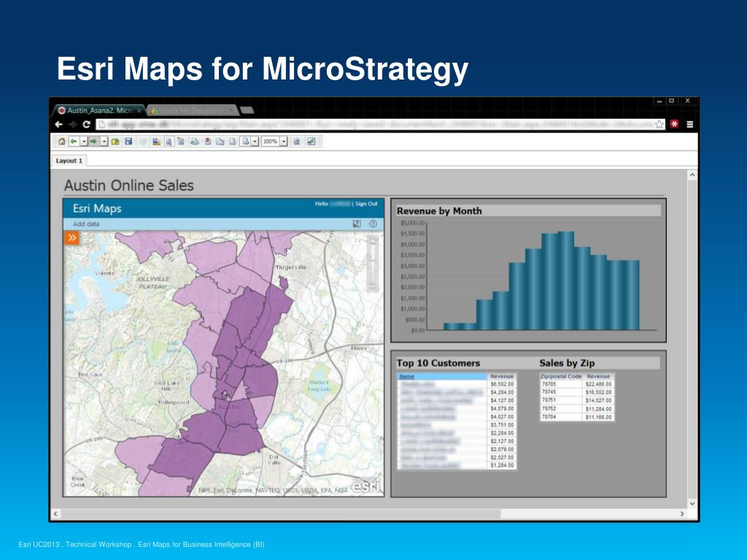747x560 pixels.
Task: Select zip code 78751 cell
Action: click(x=561, y=400)
